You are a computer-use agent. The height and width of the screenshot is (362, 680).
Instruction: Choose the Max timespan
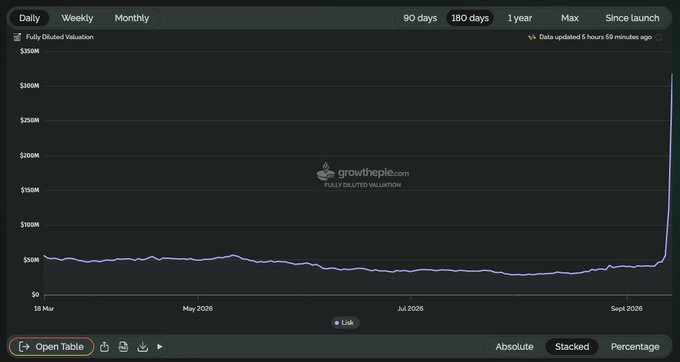tap(569, 18)
